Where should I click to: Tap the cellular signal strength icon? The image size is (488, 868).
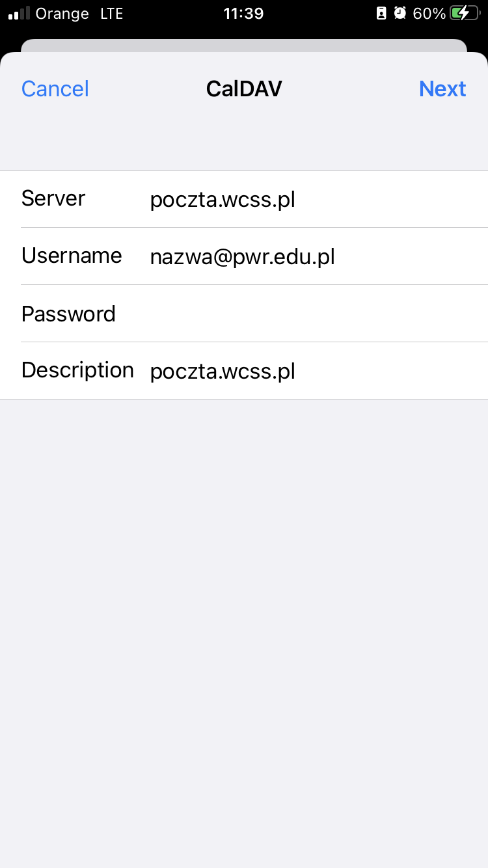20,14
